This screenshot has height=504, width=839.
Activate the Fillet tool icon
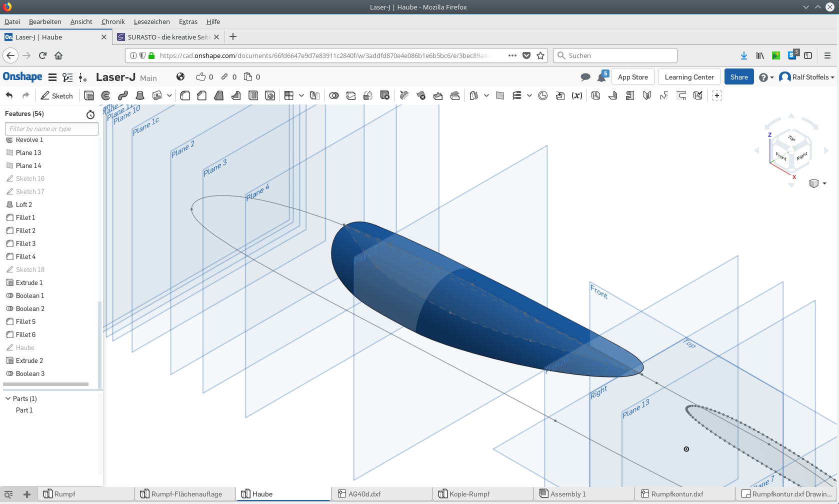click(185, 95)
